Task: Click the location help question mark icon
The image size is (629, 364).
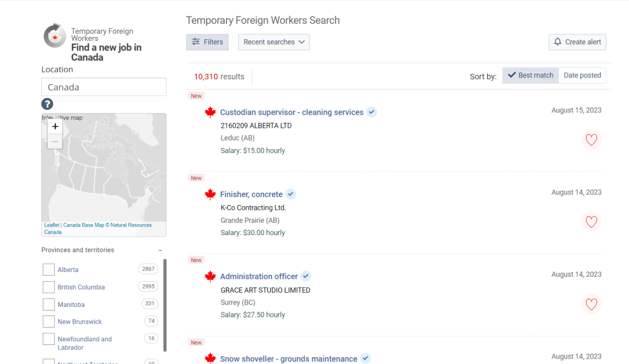Action: 47,104
